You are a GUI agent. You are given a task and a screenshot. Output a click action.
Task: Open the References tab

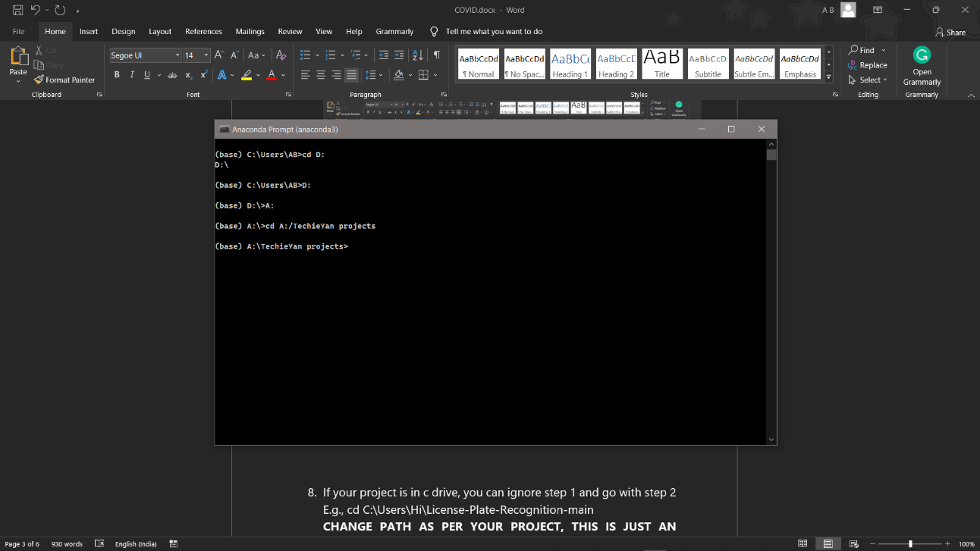pyautogui.click(x=203, y=32)
